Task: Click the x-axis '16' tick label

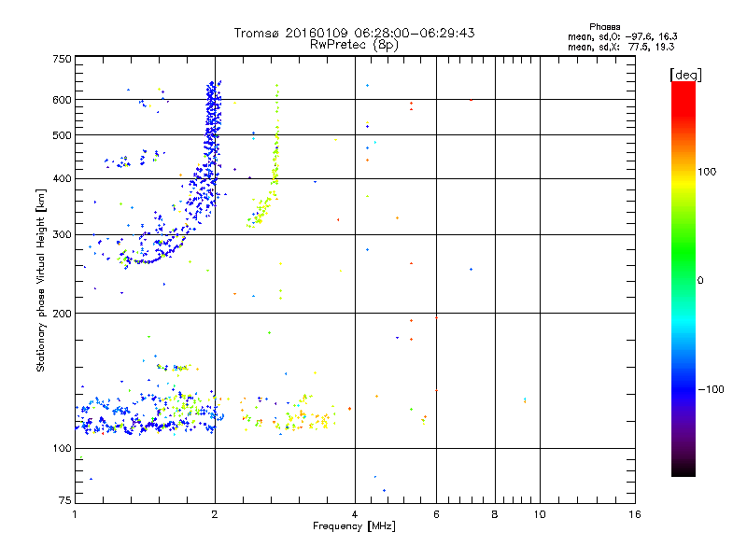Action: click(635, 514)
